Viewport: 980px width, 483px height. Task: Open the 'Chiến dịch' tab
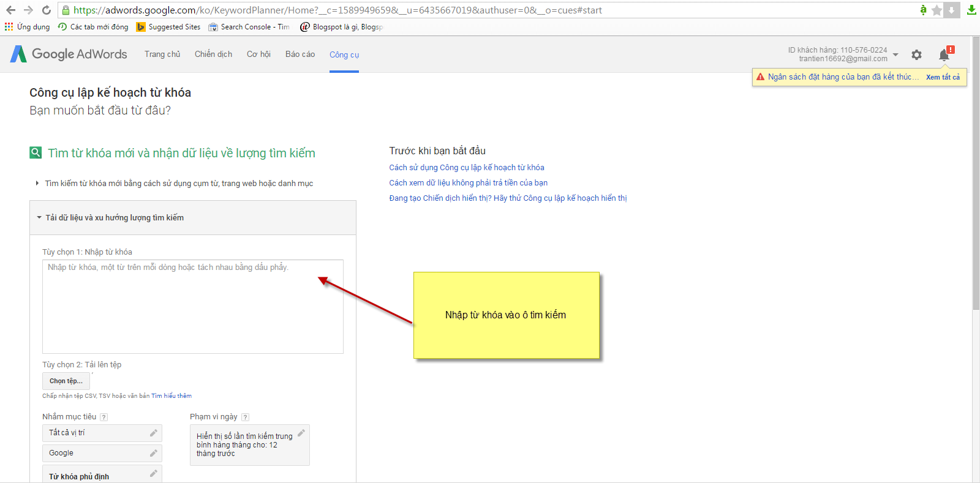(x=213, y=54)
